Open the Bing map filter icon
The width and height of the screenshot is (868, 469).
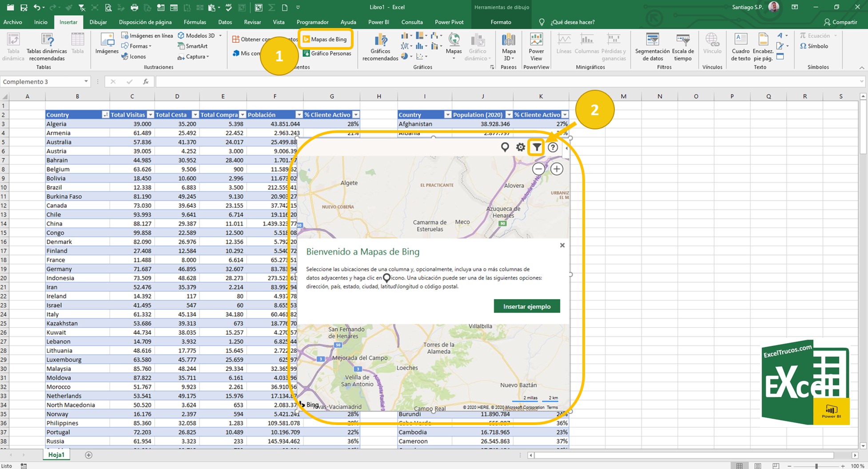[x=537, y=147]
